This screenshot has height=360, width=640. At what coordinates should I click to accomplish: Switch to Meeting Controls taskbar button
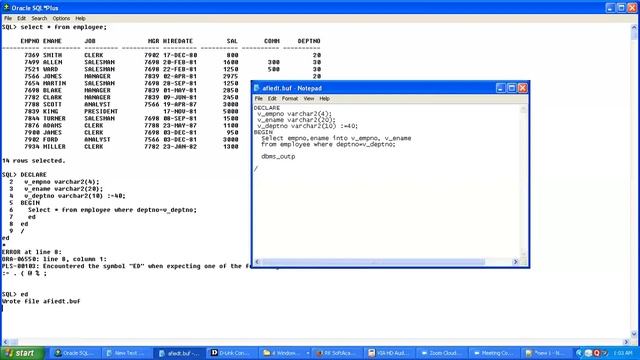tap(493, 353)
